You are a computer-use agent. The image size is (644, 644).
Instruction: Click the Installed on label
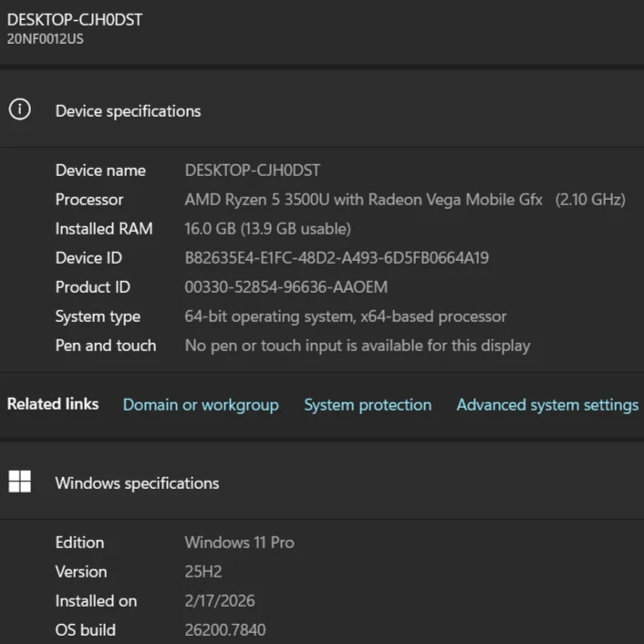tap(97, 601)
